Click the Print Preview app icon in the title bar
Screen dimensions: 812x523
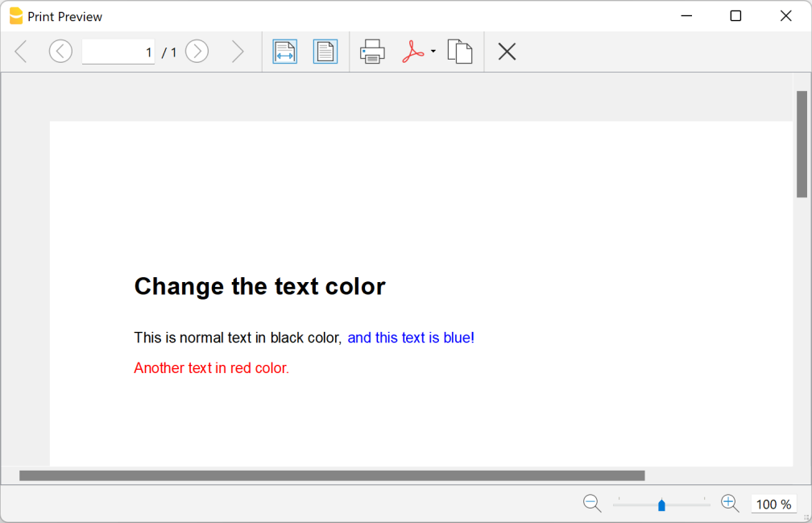tap(14, 15)
